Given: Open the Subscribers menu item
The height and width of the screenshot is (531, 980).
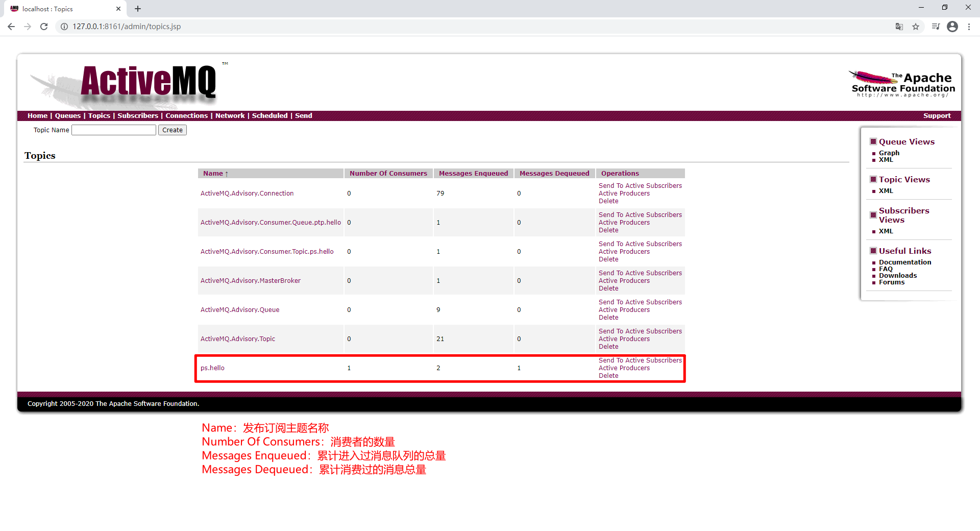Looking at the screenshot, I should click(138, 116).
